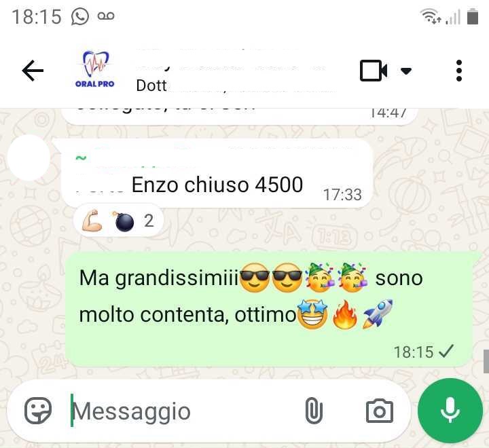Image resolution: width=489 pixels, height=448 pixels.
Task: Tap the chat scrollbar handle
Action: coord(486,362)
